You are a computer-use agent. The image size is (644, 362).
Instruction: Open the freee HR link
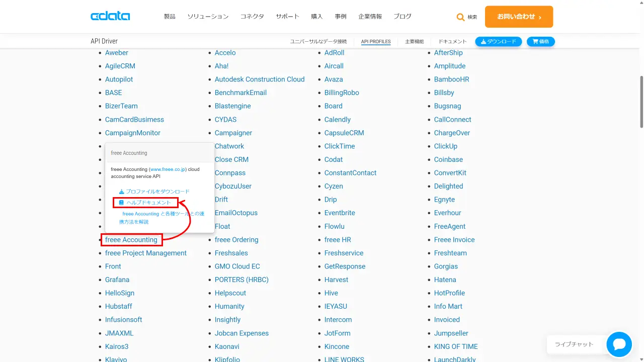(x=338, y=240)
